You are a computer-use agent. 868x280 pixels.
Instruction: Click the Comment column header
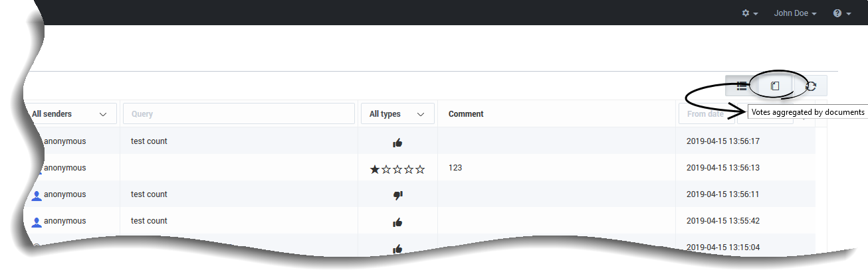tap(466, 114)
